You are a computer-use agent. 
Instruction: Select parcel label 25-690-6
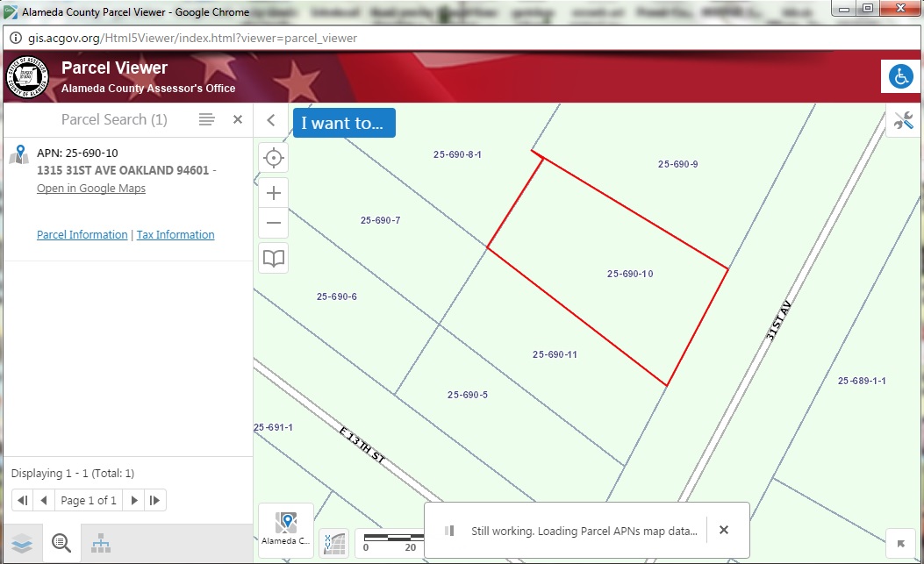point(336,297)
